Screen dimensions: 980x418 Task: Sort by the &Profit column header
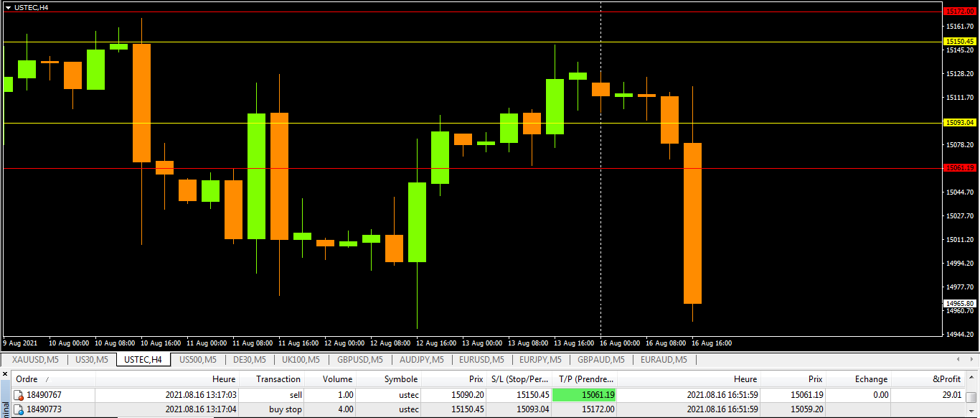point(946,379)
